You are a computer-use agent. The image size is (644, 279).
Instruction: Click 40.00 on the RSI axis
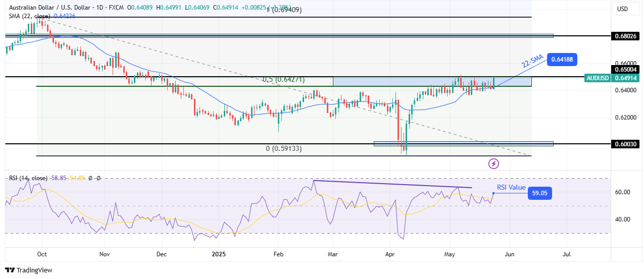pyautogui.click(x=622, y=219)
